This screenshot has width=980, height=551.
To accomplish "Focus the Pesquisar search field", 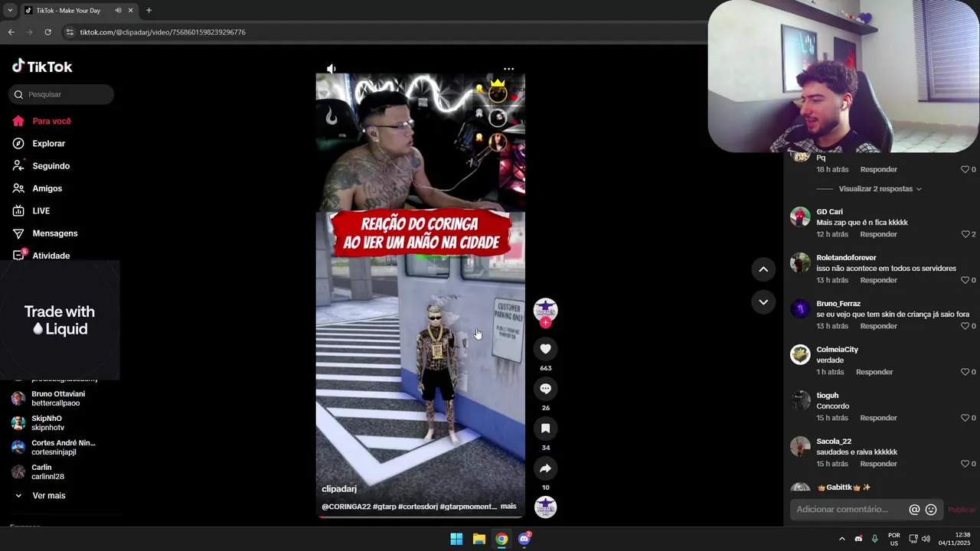I will (61, 94).
